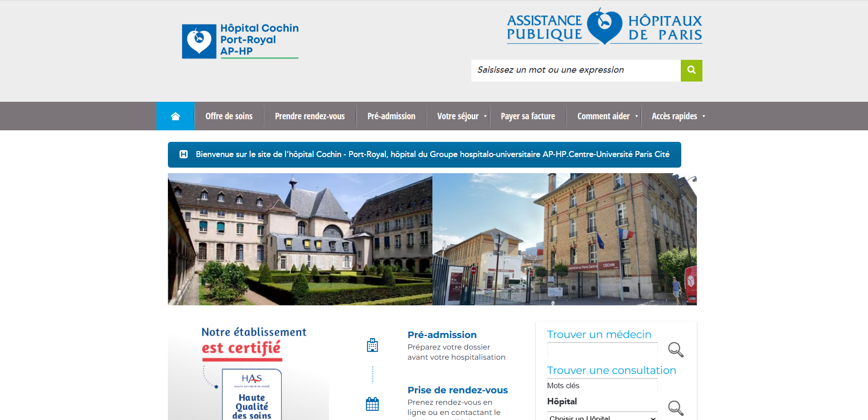This screenshot has height=420, width=868.
Task: Follow the Prise de rendez-vous link
Action: [x=457, y=390]
